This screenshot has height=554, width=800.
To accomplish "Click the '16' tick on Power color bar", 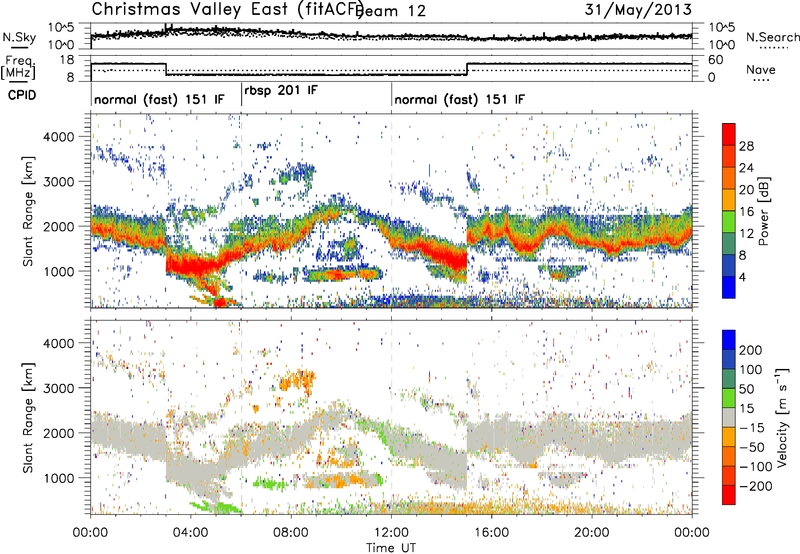I will coord(746,211).
